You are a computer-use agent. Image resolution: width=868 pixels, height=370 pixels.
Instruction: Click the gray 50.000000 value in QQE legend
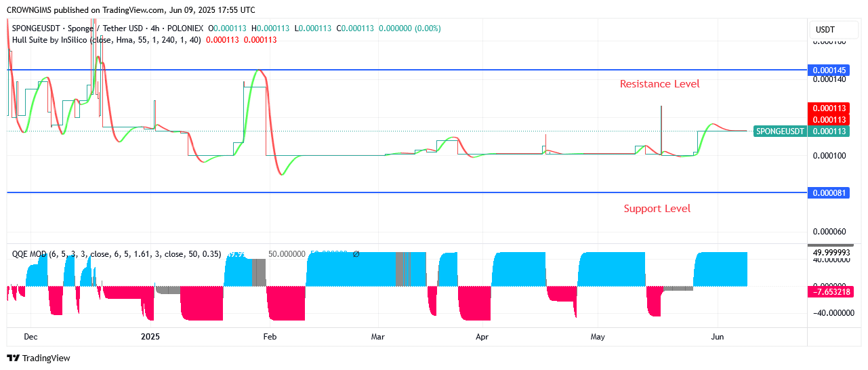(x=287, y=254)
